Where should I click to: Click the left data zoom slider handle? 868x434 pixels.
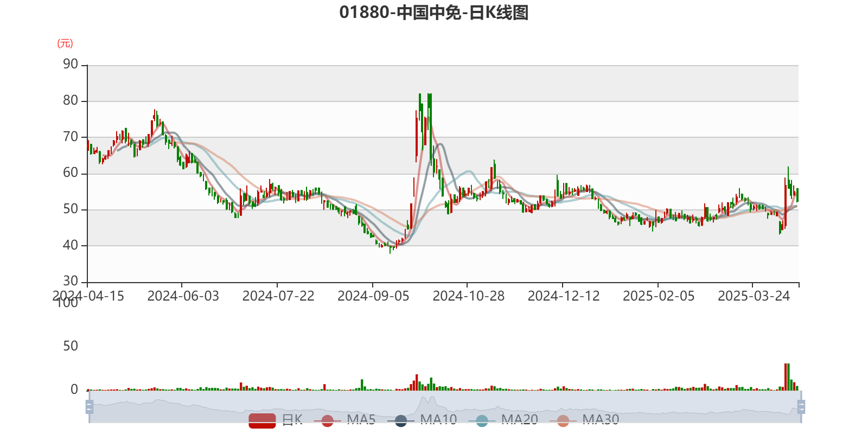click(x=90, y=407)
